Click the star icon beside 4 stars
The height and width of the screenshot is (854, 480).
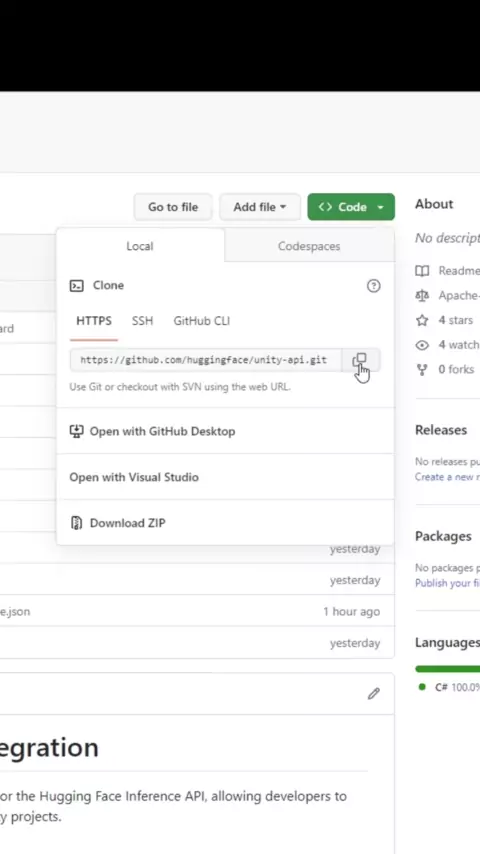tap(422, 320)
